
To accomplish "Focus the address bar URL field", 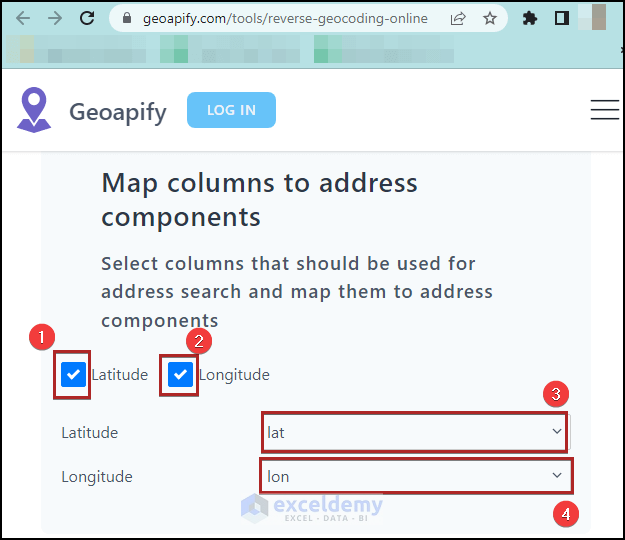I will pos(285,18).
